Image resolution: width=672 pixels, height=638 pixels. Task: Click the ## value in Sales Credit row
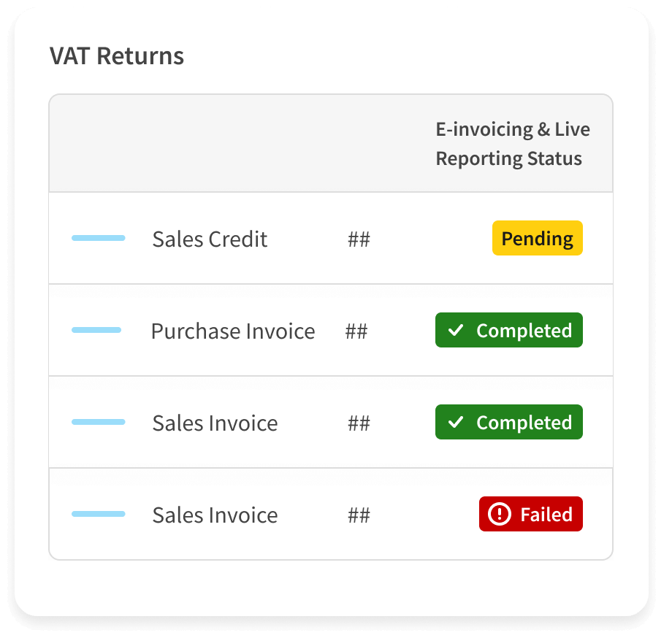(359, 239)
